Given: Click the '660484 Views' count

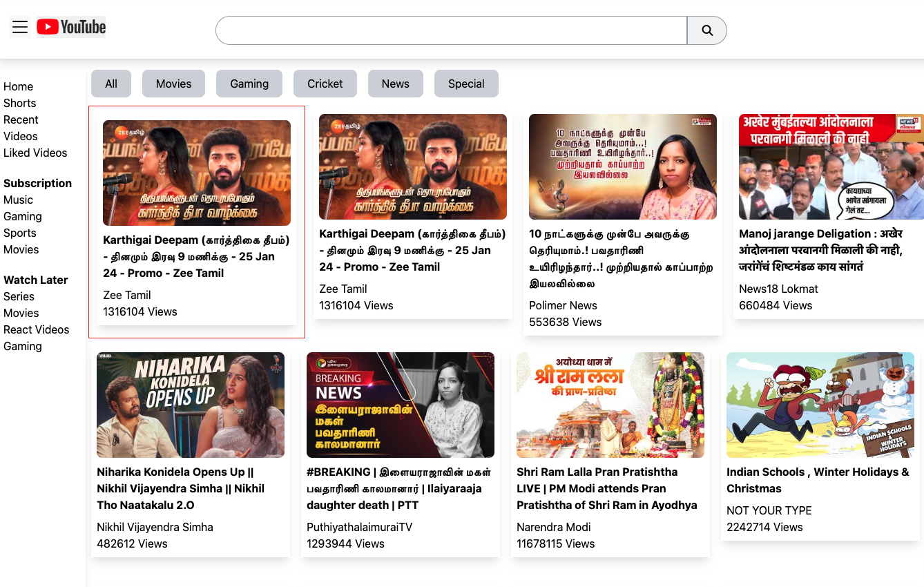Looking at the screenshot, I should [x=776, y=305].
